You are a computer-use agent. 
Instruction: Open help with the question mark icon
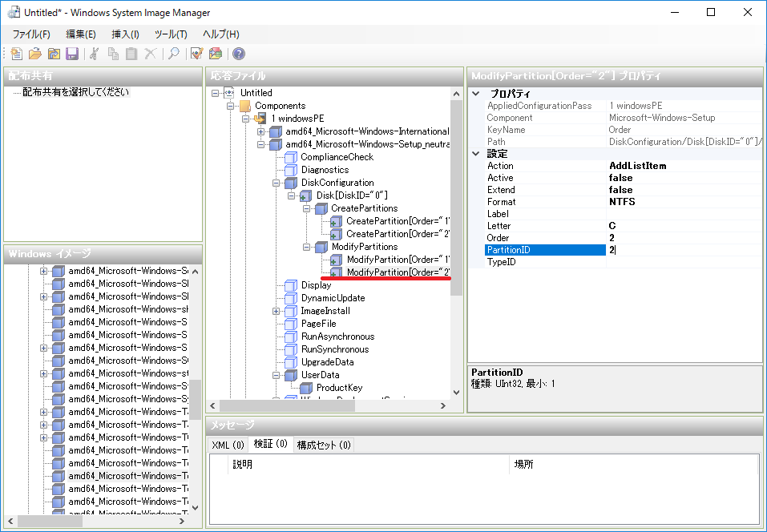click(x=239, y=54)
